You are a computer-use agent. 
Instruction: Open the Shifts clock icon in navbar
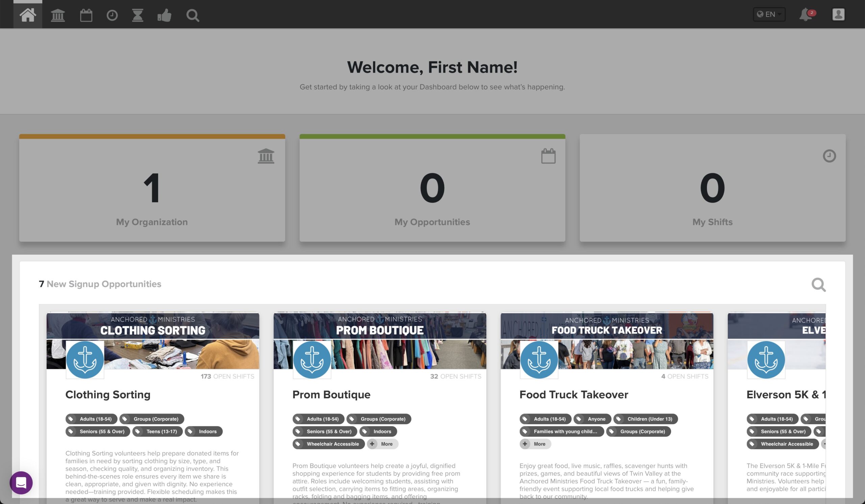(x=112, y=15)
